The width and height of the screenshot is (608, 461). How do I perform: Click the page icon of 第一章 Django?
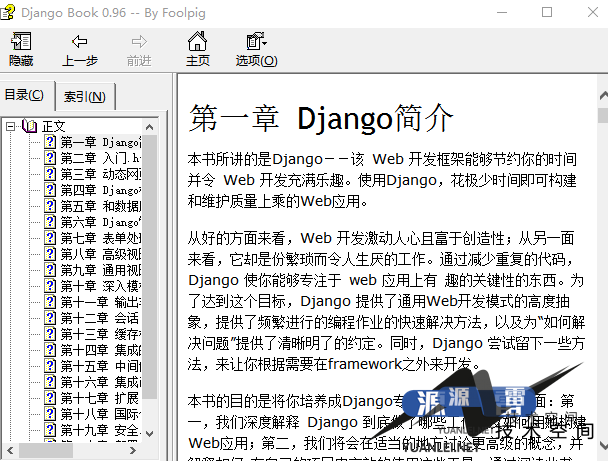[50, 142]
